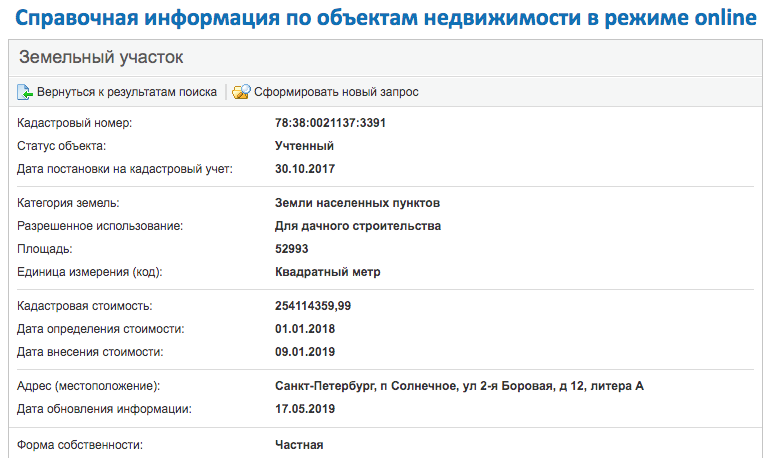764x458 pixels.
Task: Select the status value 'Учтенный'
Action: 304,146
